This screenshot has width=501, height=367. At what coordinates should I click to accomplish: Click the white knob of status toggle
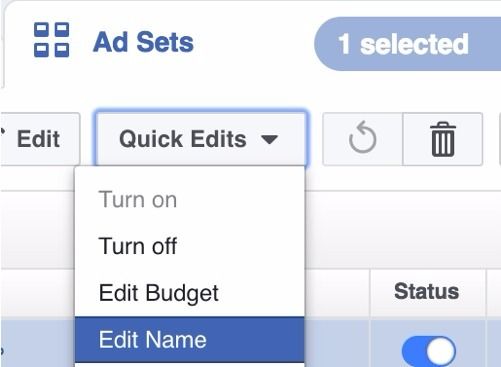click(441, 351)
